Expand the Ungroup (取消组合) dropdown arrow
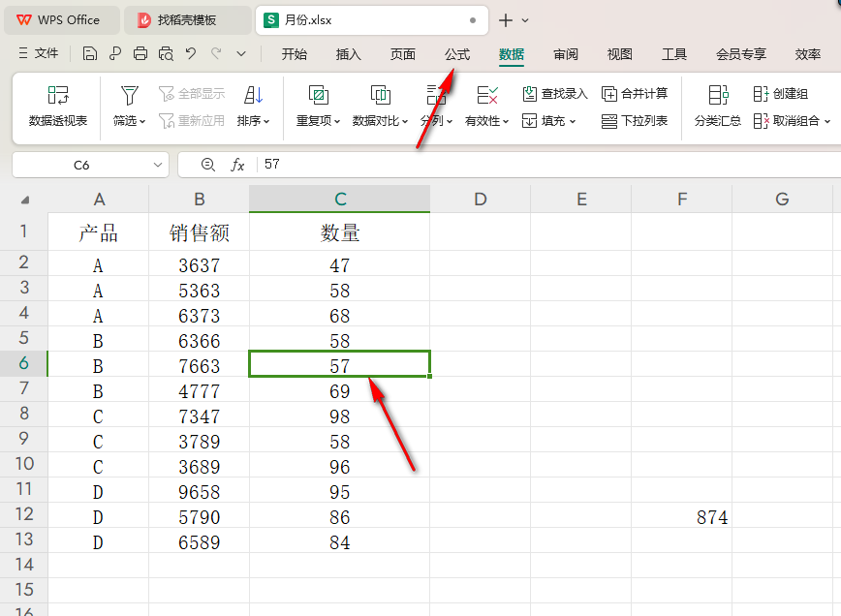 (x=827, y=122)
